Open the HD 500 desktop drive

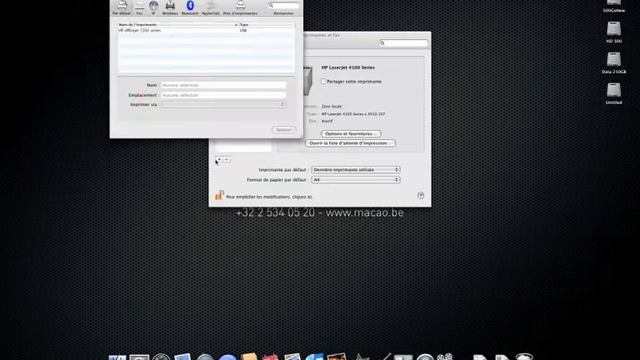614,32
